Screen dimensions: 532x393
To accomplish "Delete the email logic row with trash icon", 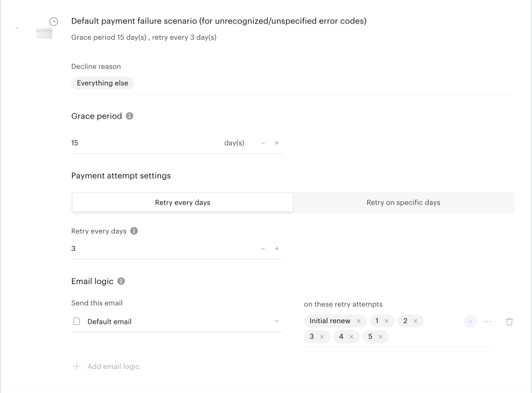I will [x=509, y=321].
